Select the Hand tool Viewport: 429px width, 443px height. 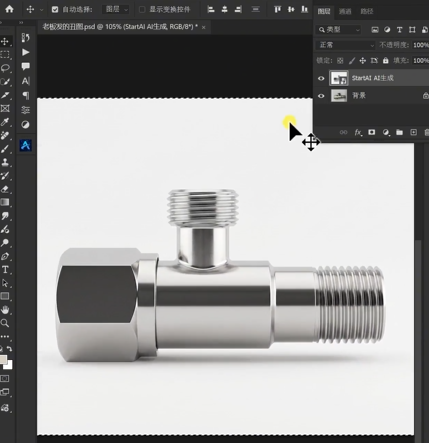click(5, 310)
